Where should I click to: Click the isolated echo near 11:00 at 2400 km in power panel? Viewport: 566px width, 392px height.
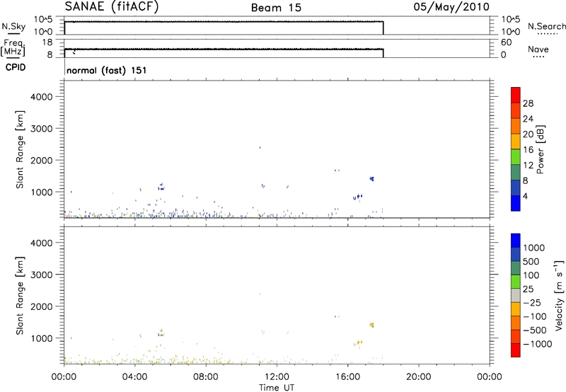click(x=260, y=147)
